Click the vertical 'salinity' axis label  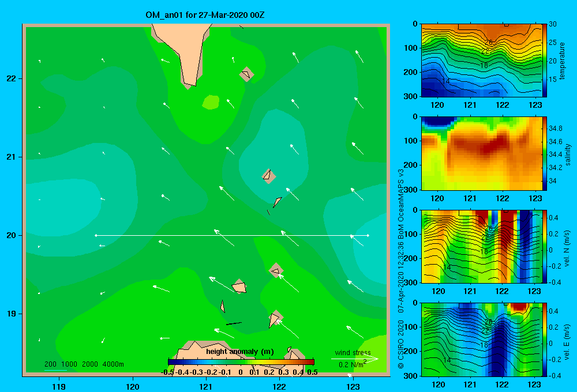(568, 154)
